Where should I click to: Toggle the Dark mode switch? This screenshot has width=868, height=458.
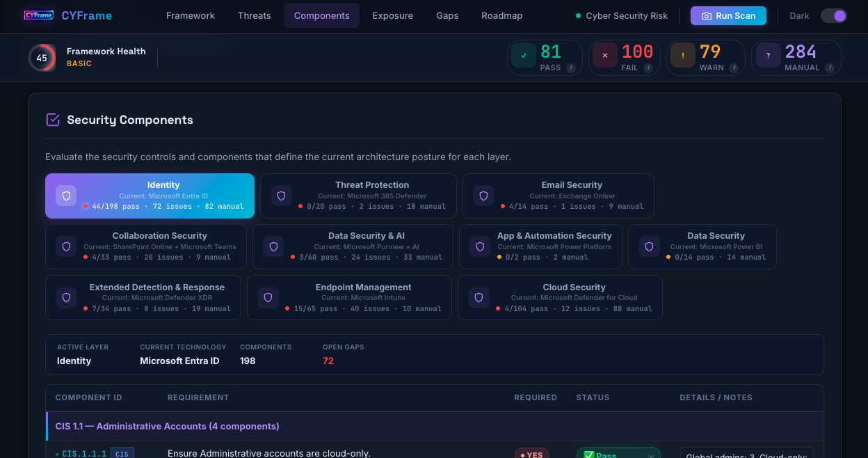point(833,16)
